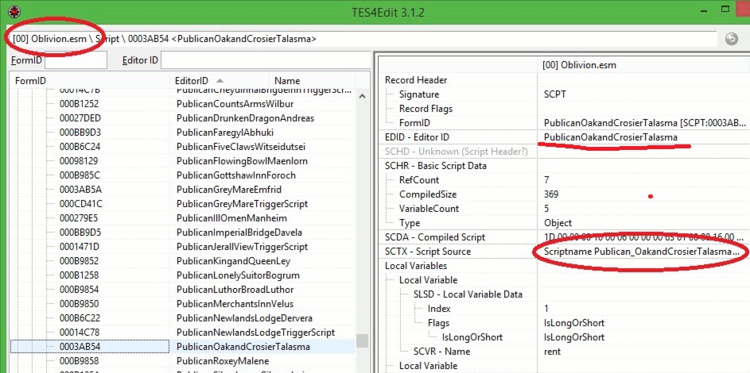Click the SCHR - Basic Script Data row
The image size is (750, 373).
click(x=564, y=166)
